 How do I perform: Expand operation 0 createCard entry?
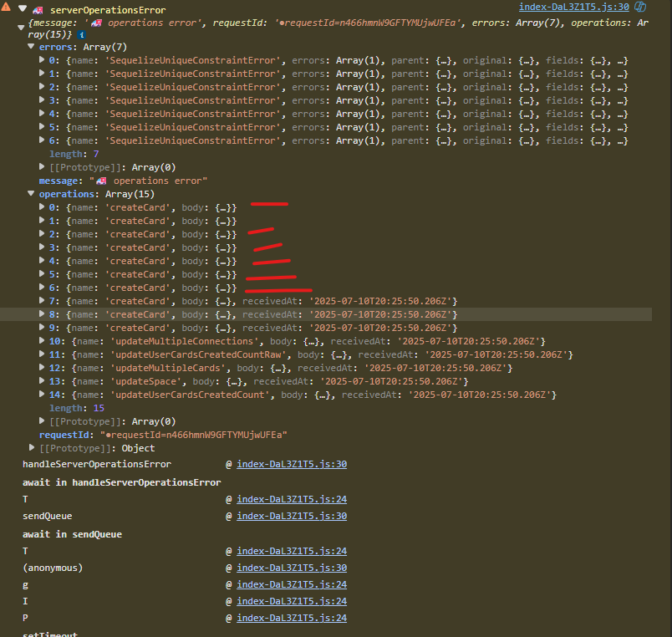point(43,208)
